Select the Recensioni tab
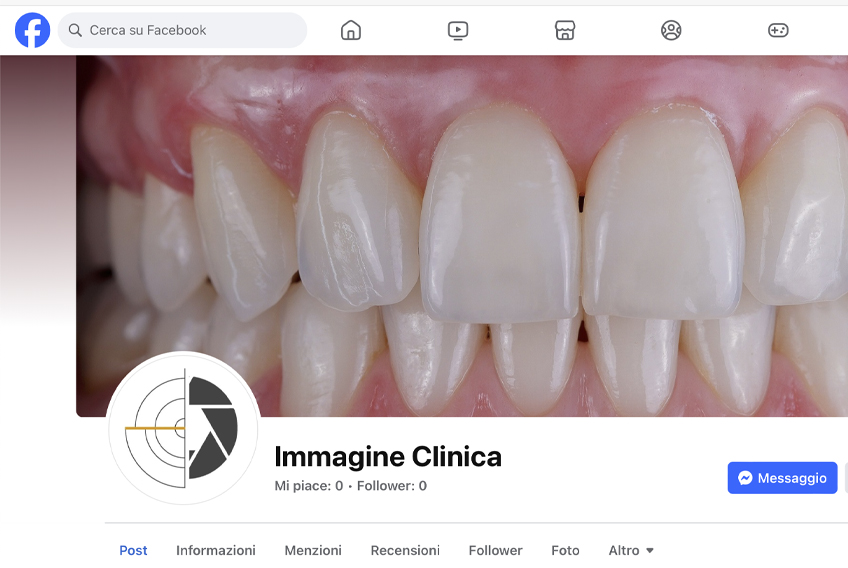848x568 pixels. pyautogui.click(x=405, y=550)
